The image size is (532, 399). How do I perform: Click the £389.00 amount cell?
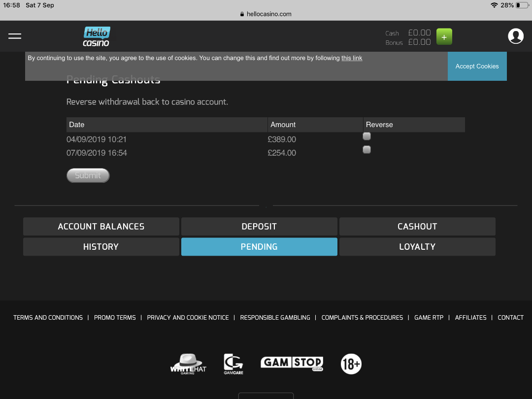(282, 139)
